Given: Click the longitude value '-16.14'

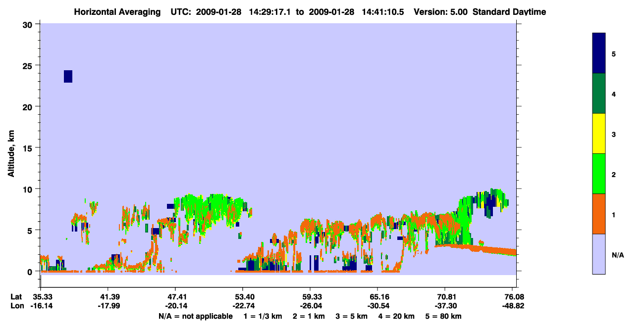Looking at the screenshot, I should click(x=42, y=306).
